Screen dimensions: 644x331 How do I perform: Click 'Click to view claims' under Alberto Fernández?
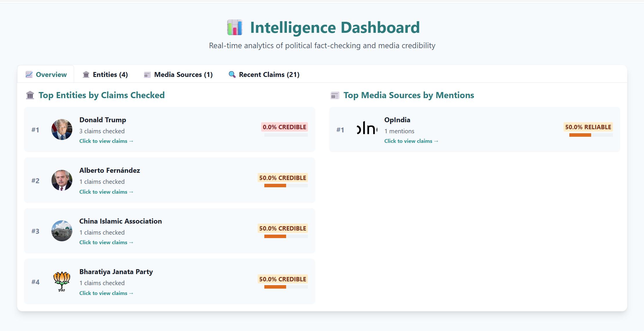click(x=106, y=192)
